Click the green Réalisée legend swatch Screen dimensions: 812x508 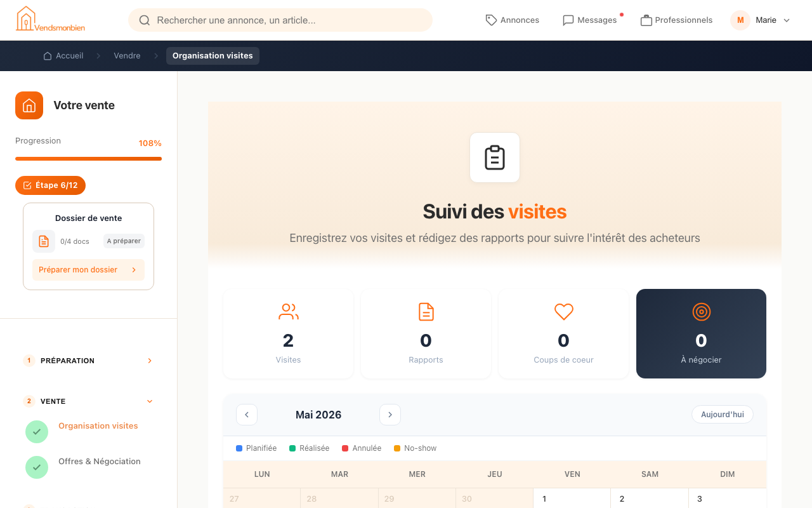pyautogui.click(x=292, y=448)
